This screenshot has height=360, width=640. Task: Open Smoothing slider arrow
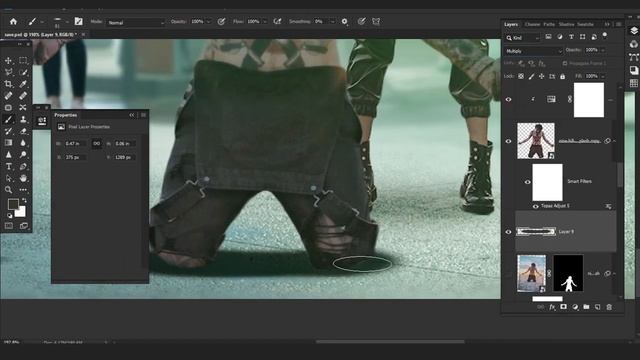coord(332,22)
